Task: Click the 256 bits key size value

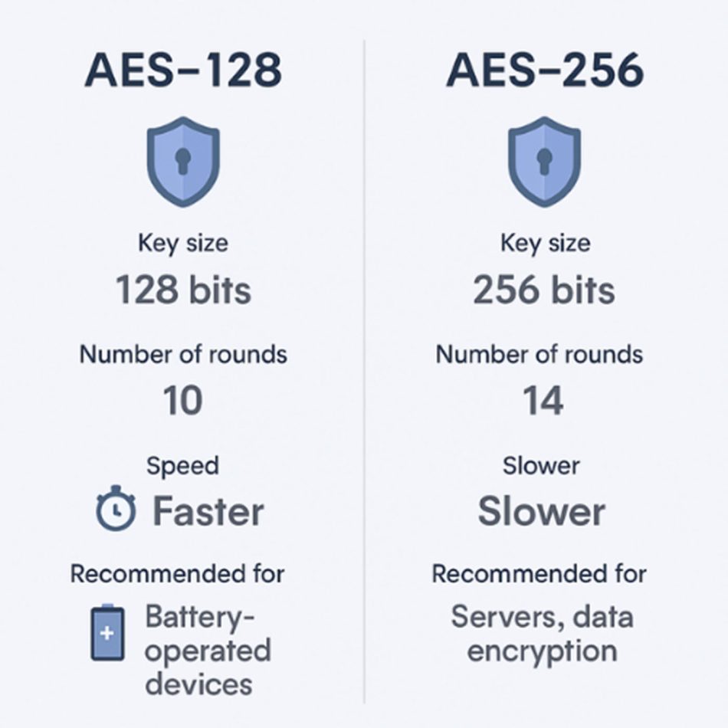Action: pyautogui.click(x=544, y=289)
